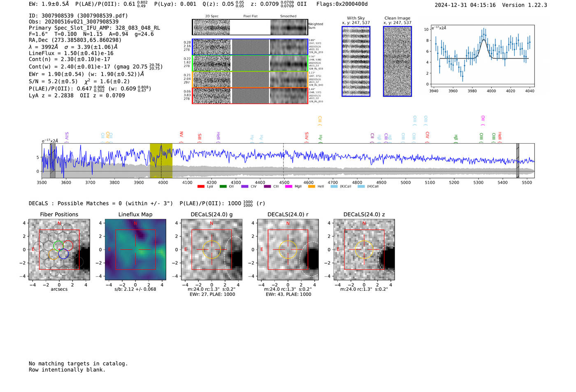576x392 pixels.
Task: Click the yellow highlighted band in the spectrum
Action: coord(161,161)
